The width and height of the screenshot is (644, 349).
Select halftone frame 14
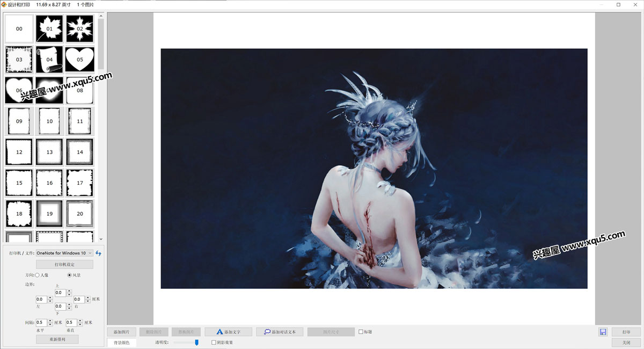coord(80,152)
